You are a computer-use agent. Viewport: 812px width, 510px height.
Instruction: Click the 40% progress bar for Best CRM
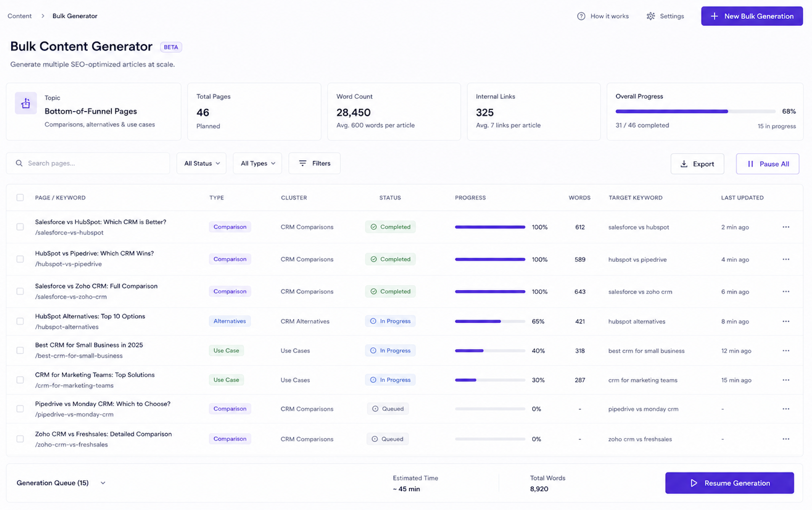click(x=490, y=351)
